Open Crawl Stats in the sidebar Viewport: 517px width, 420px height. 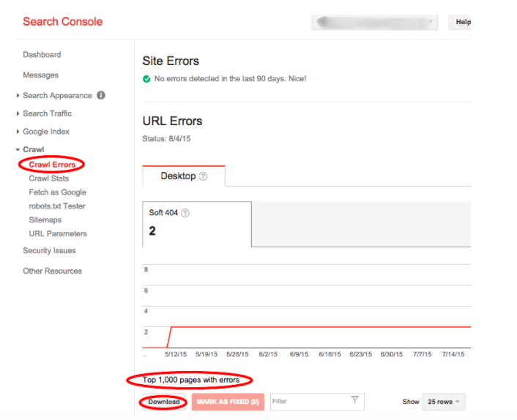49,179
